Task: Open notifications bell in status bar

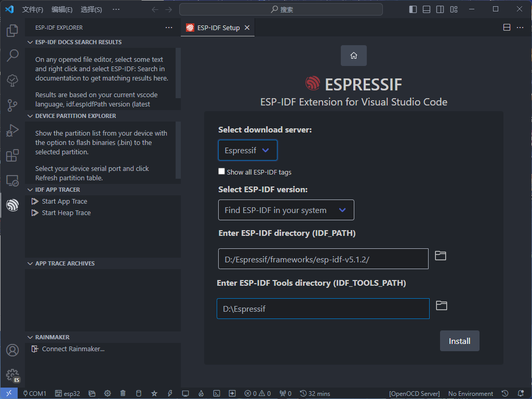Action: click(521, 393)
